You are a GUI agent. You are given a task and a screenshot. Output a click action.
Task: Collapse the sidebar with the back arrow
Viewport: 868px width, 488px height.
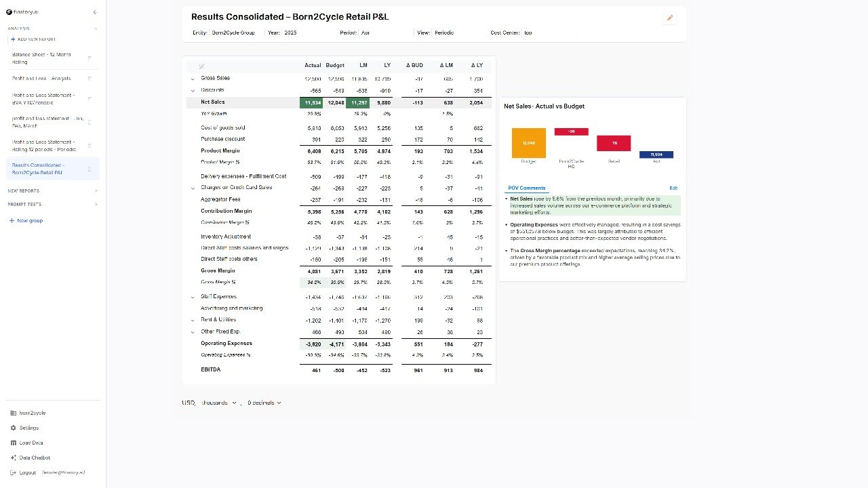[94, 12]
